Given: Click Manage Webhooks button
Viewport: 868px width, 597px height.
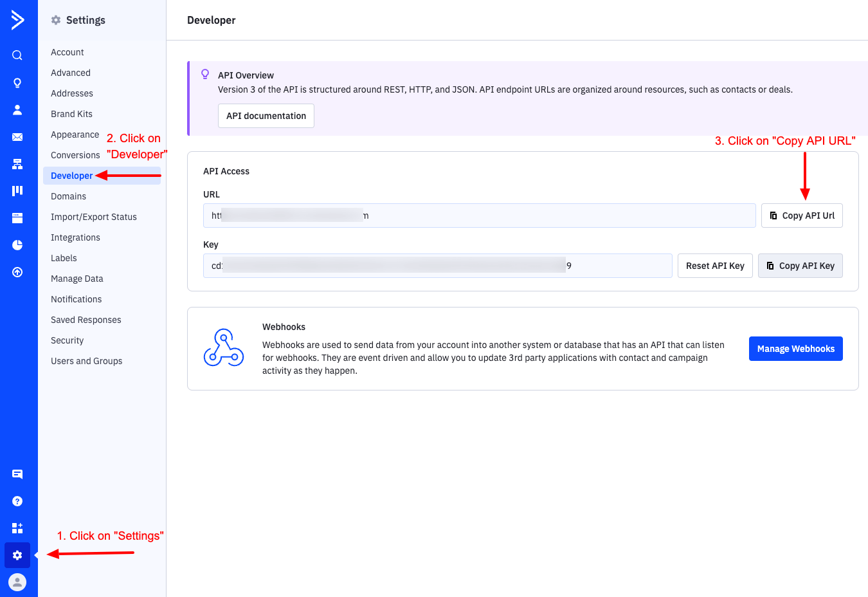Looking at the screenshot, I should (x=795, y=349).
